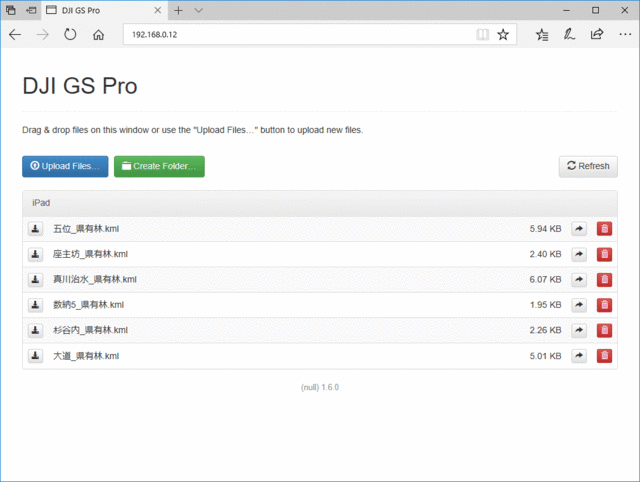Move the 1.95 KB file with arrow icon
640x482 pixels.
click(x=579, y=305)
